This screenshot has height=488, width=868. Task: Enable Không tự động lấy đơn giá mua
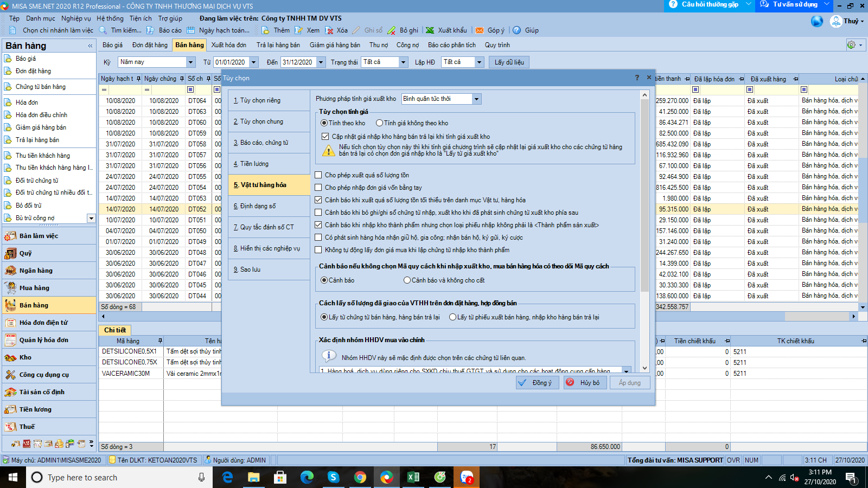click(318, 250)
